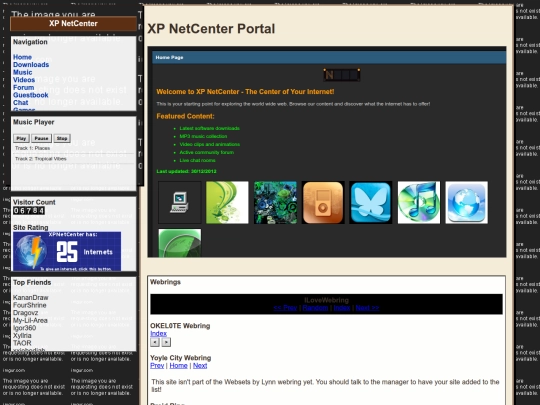The image size is (540, 405).
Task: Click the green swirl leaf icon
Action: pos(227,202)
